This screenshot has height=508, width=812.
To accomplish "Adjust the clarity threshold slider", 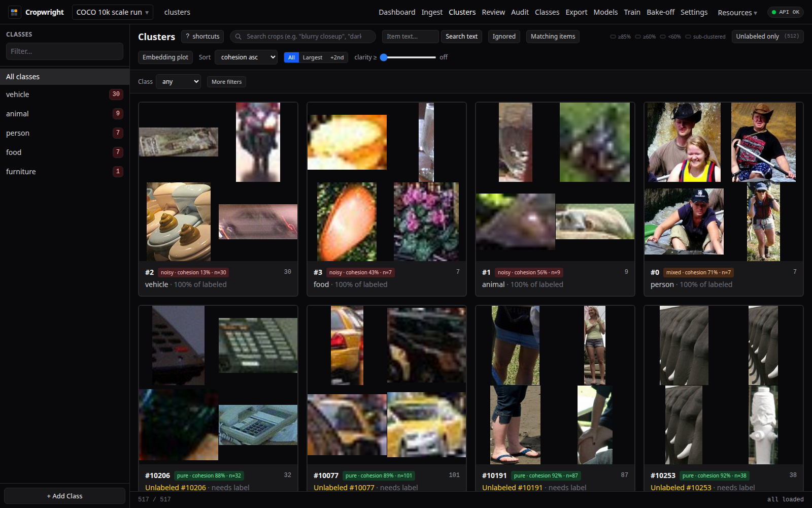I will (408, 57).
